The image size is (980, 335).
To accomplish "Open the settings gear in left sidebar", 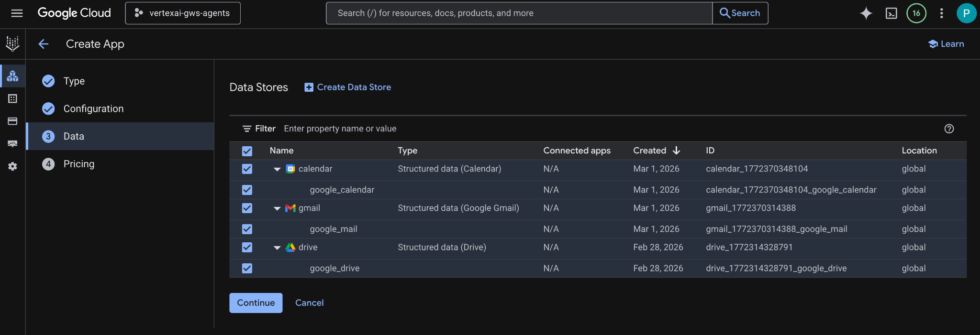I will pyautogui.click(x=12, y=166).
